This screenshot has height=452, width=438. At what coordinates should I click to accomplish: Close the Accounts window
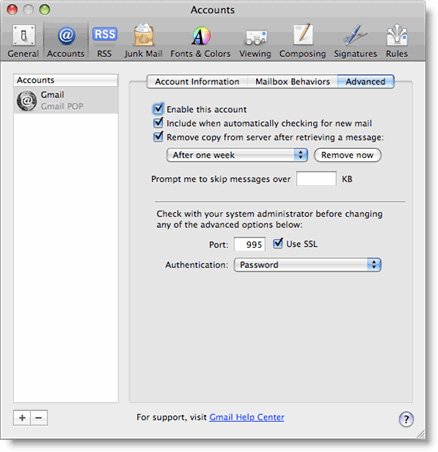point(12,10)
